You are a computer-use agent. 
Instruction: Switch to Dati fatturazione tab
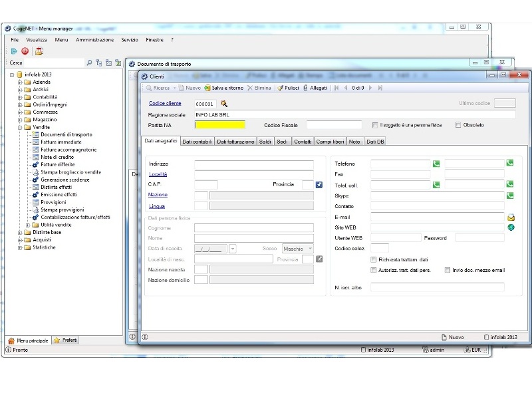(x=235, y=142)
